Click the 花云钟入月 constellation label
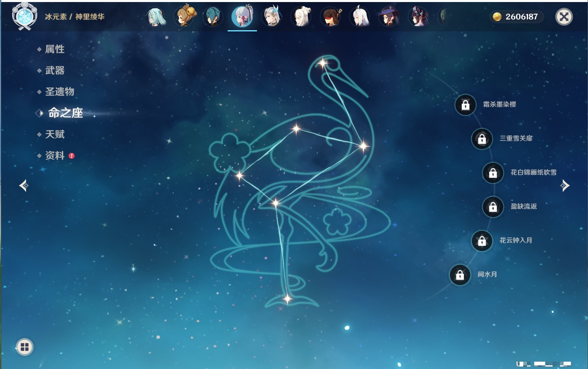 516,240
